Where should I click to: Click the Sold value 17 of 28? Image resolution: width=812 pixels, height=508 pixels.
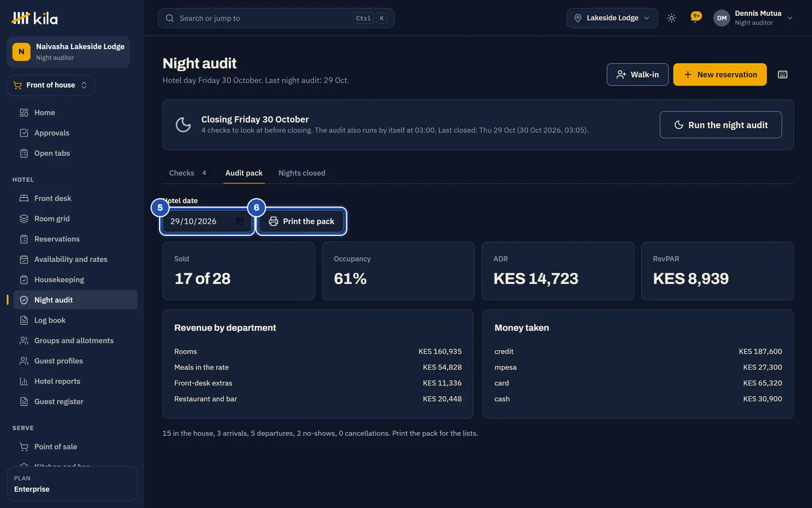coord(202,279)
